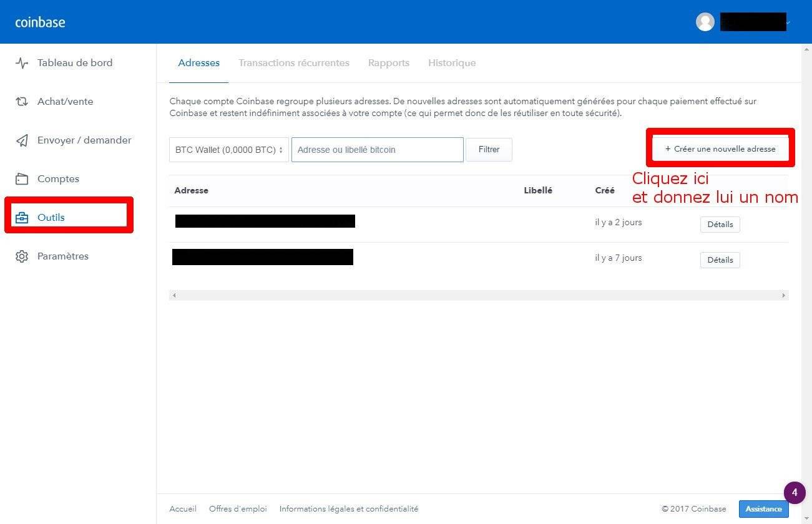Switch to the Adresses tab

198,63
